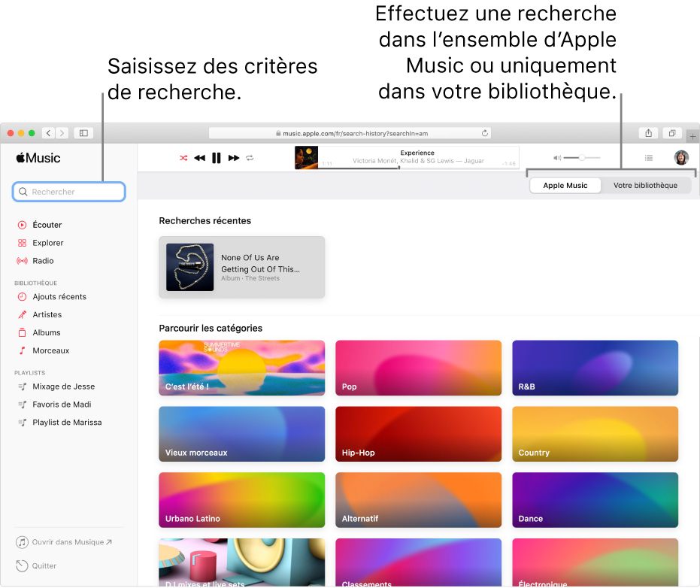Screen dimensions: 700x588
Task: Open the DJ mixes et live sets category
Action: click(x=241, y=562)
